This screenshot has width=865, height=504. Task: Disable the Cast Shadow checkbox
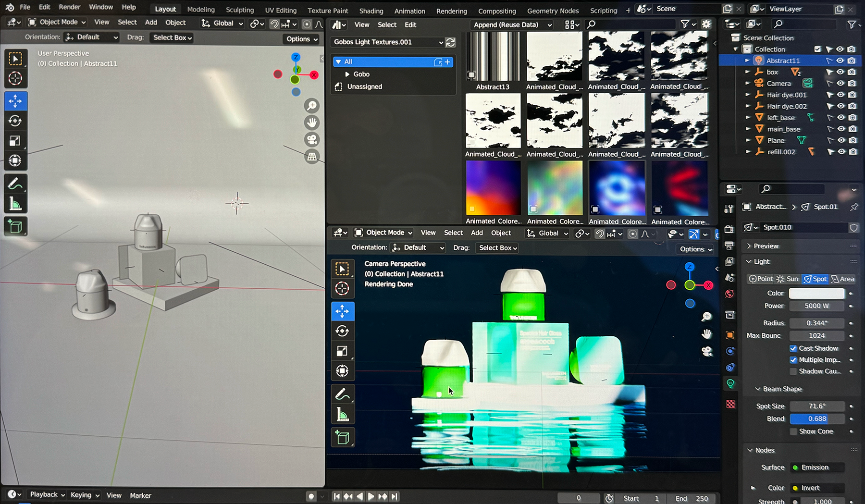coord(793,348)
